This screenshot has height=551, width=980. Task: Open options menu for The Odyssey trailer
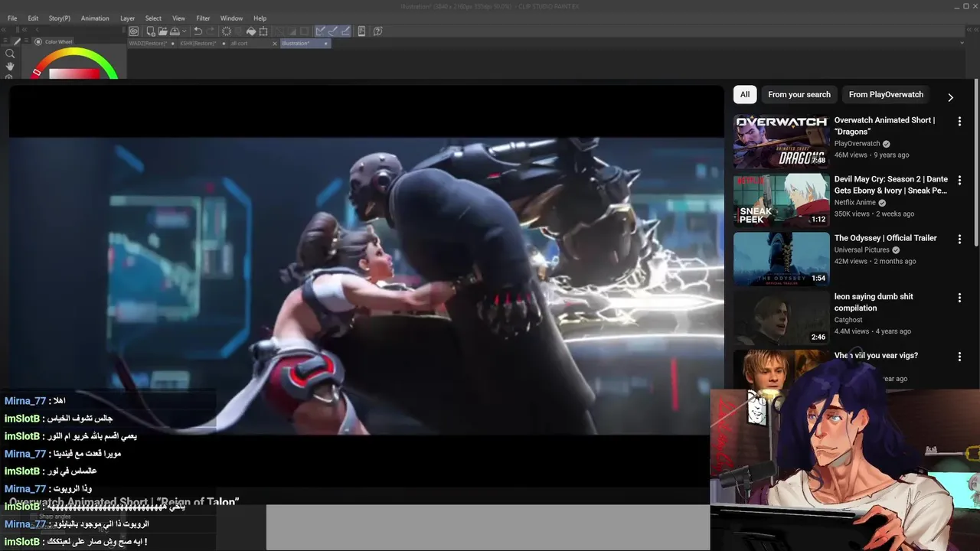(x=959, y=239)
